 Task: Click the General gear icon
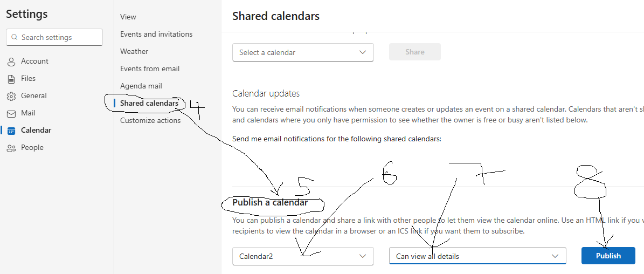[11, 96]
